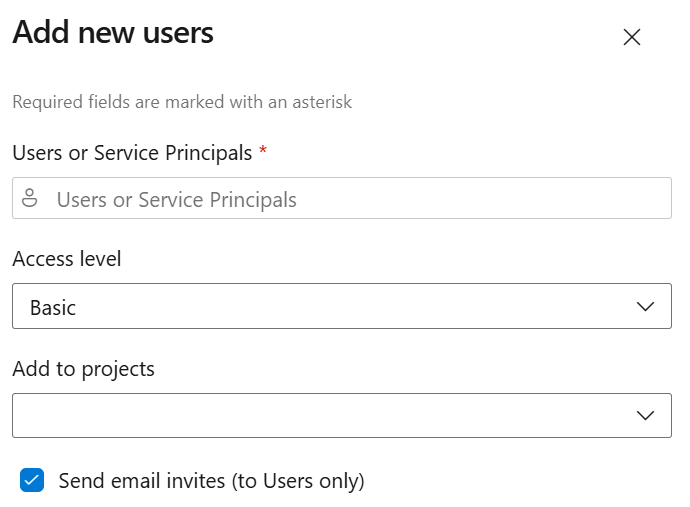Click the blue checkmark icon
This screenshot has height=507, width=690.
pos(32,480)
